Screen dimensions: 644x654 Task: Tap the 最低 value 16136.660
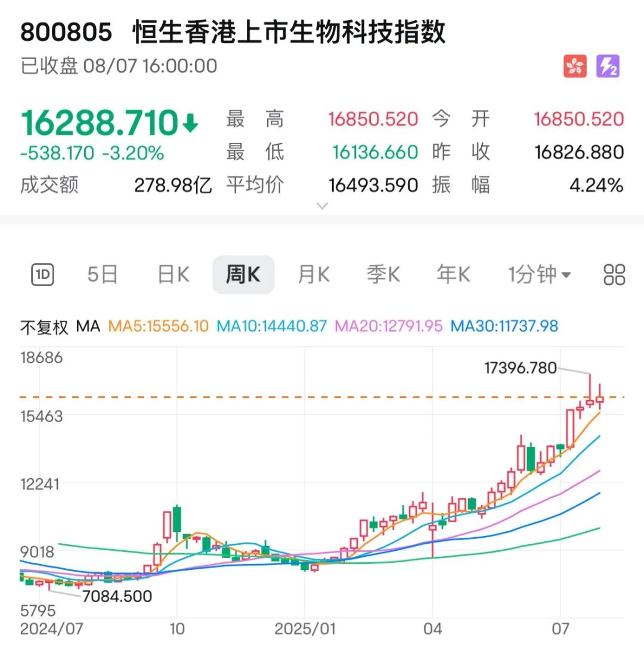[375, 152]
